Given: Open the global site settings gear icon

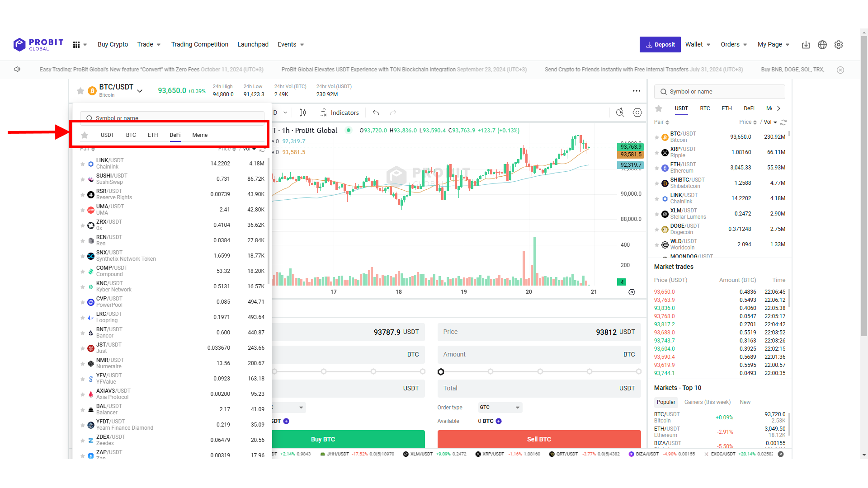Looking at the screenshot, I should [839, 45].
